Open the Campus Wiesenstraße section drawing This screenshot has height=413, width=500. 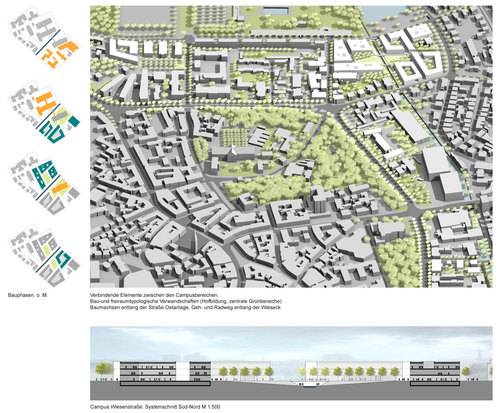tap(291, 363)
